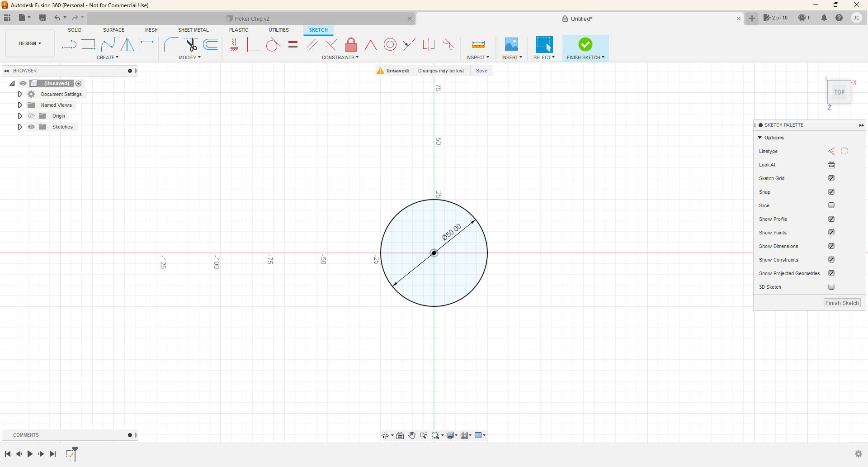Open the DESIGN workspace dropdown

30,43
